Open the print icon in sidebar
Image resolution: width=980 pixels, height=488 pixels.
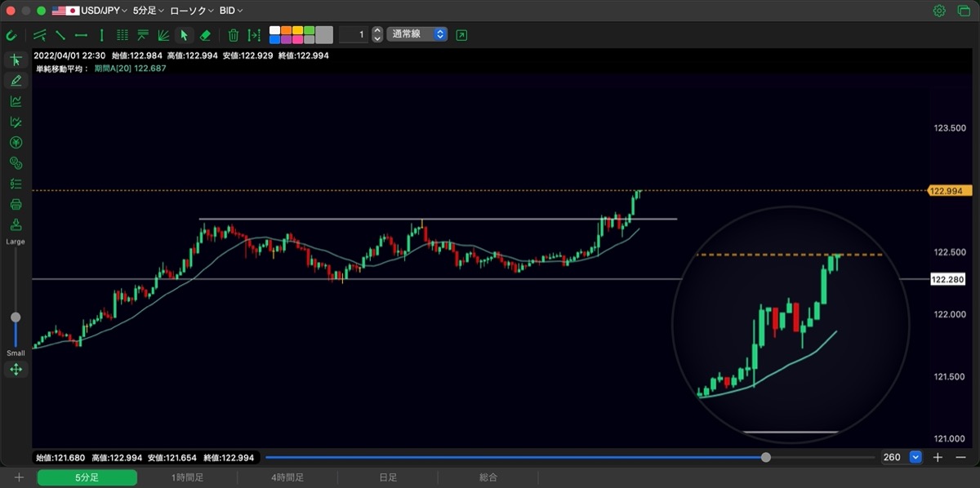pyautogui.click(x=16, y=204)
